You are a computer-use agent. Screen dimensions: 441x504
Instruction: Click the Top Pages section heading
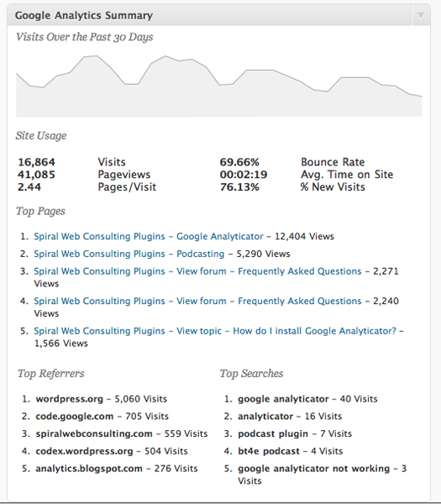pyautogui.click(x=40, y=211)
